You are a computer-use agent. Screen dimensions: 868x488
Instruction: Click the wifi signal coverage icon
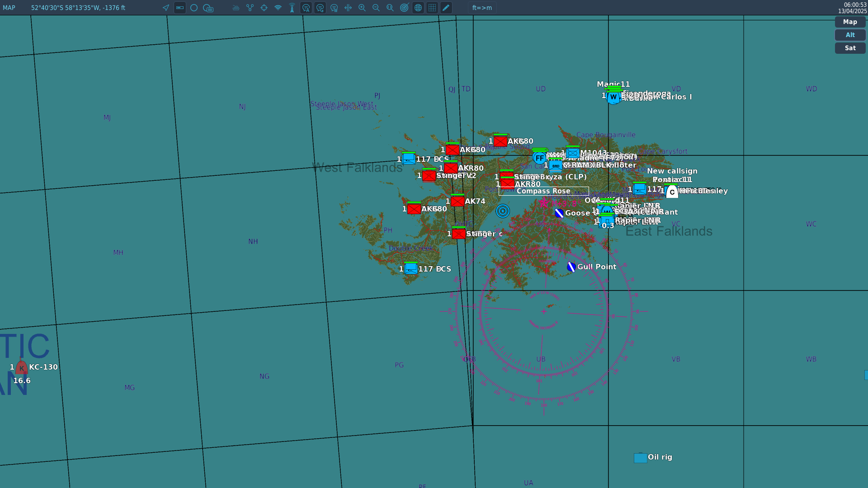coord(278,8)
